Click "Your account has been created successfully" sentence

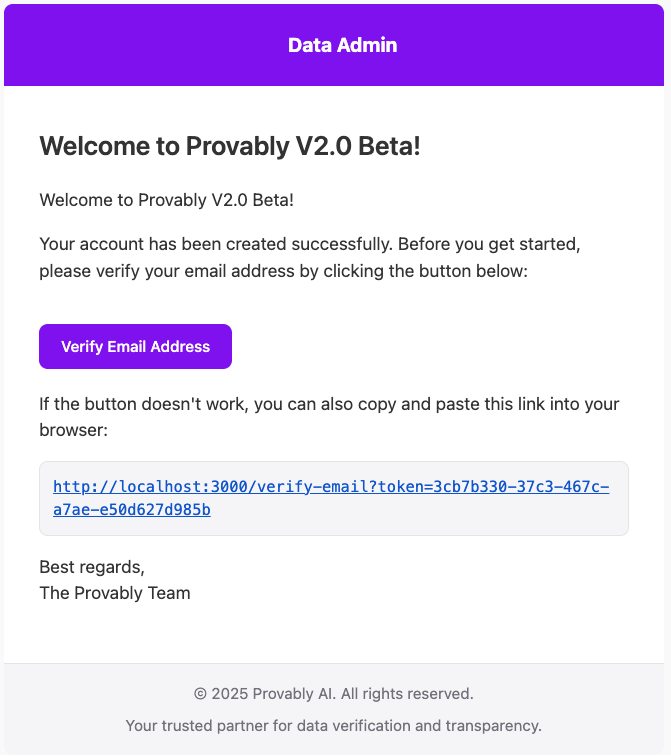pyautogui.click(x=200, y=244)
